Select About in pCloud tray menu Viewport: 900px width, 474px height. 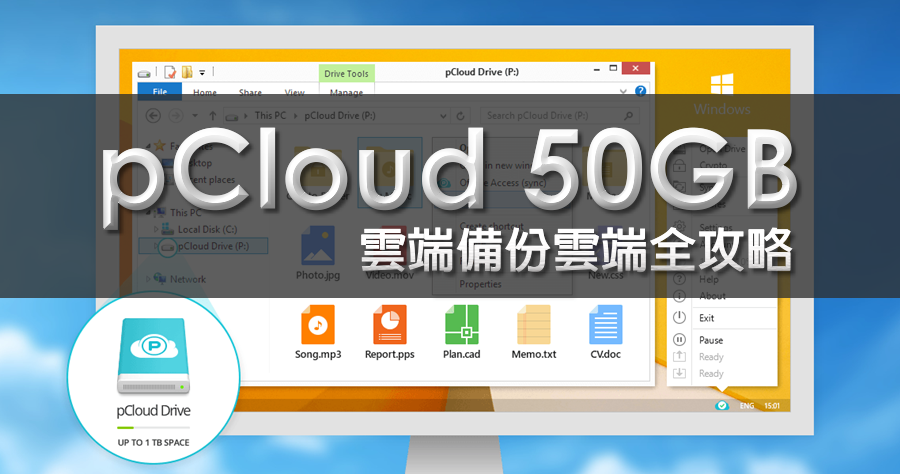712,296
